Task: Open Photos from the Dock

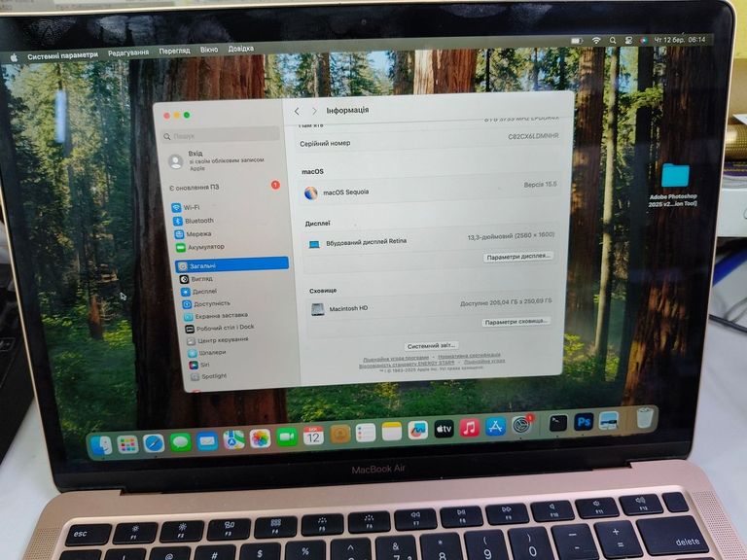Action: click(260, 438)
